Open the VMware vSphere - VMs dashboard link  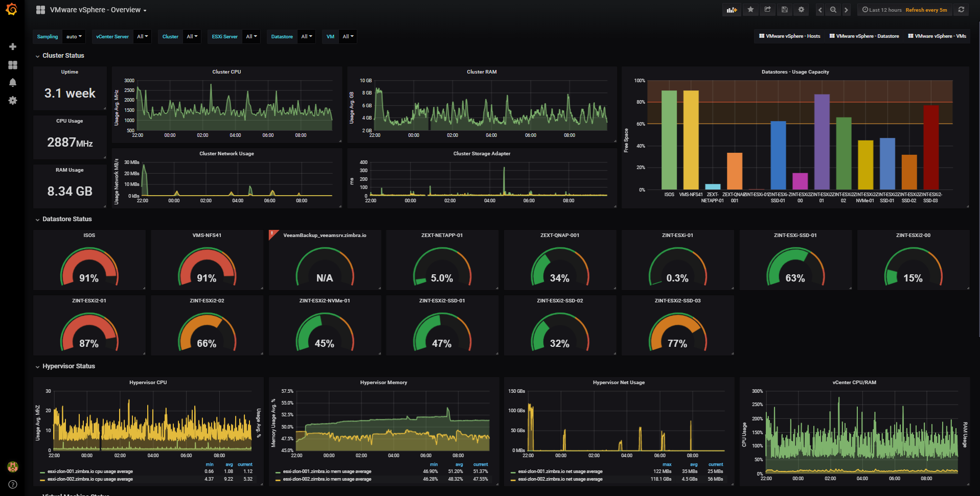coord(937,36)
